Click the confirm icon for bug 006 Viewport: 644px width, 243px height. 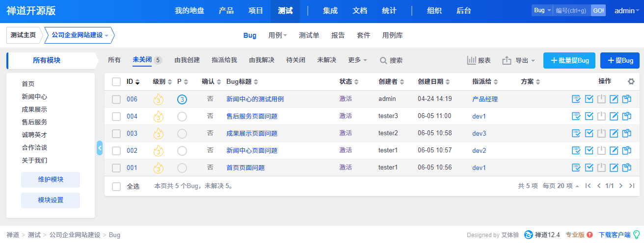(576, 99)
